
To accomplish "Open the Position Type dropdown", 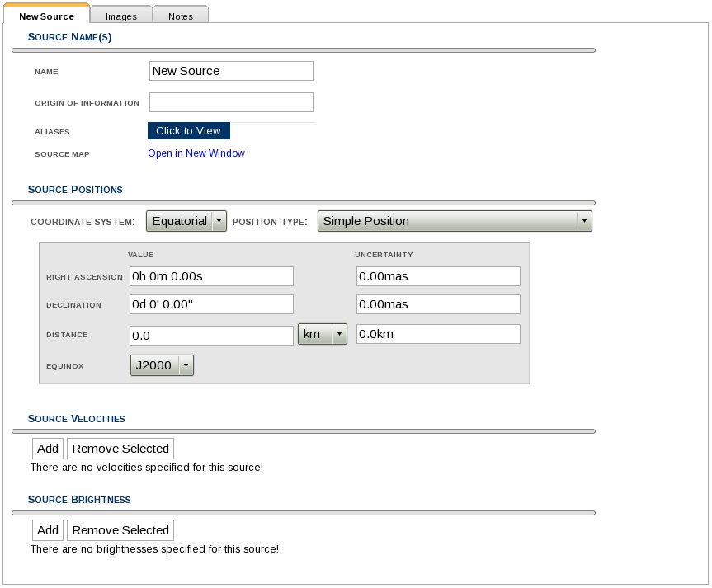I will click(454, 221).
